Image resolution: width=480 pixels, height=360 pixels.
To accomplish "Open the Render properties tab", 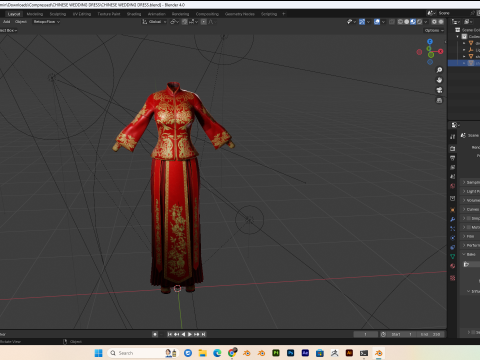I will [x=452, y=148].
